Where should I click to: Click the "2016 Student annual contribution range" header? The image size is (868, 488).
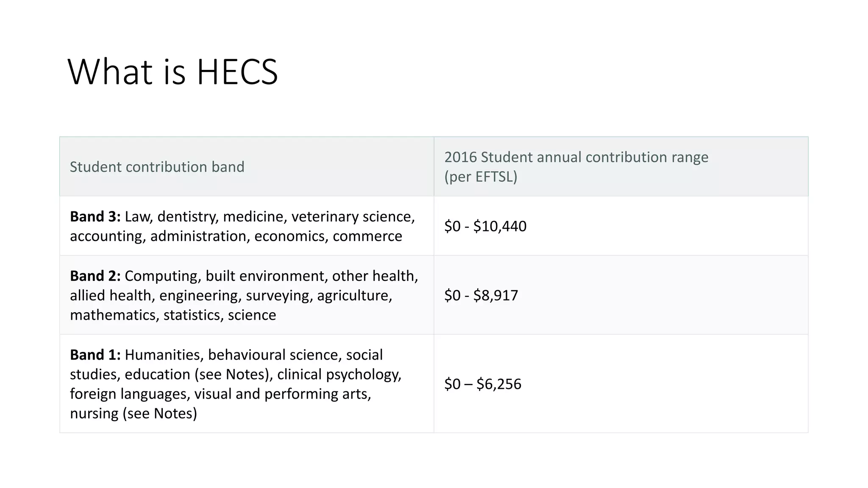tap(576, 157)
